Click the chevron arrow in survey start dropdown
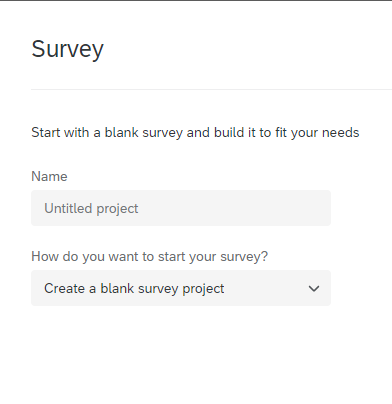Screen dimensions: 392x404 click(x=314, y=288)
